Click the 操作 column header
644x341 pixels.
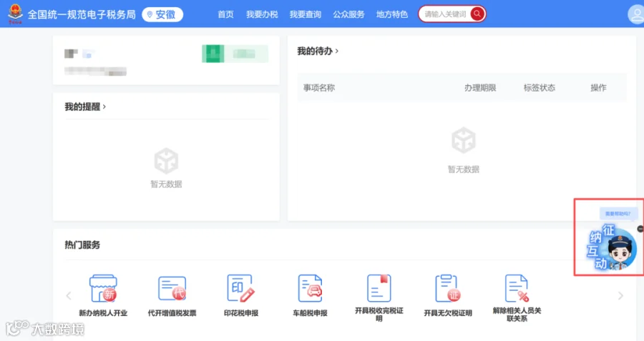(598, 87)
